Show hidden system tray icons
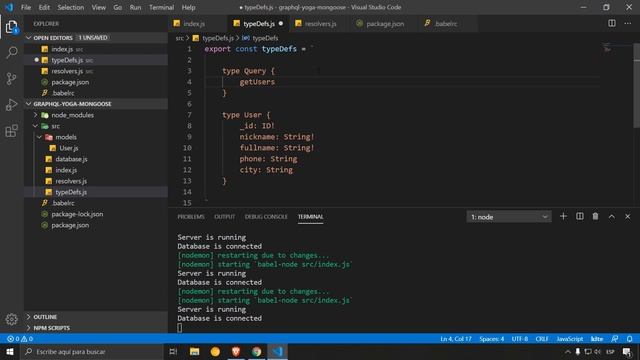Image resolution: width=640 pixels, height=360 pixels. pyautogui.click(x=567, y=351)
